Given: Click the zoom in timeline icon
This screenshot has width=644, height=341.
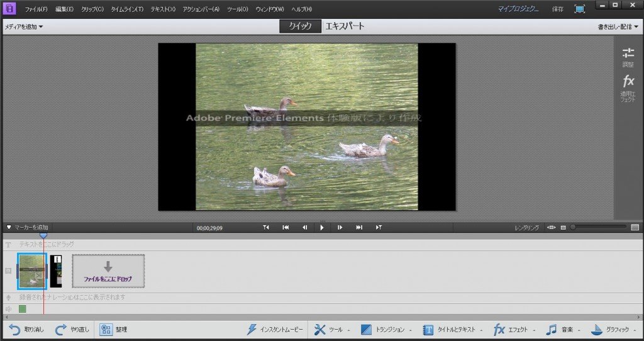Looking at the screenshot, I should pos(635,227).
